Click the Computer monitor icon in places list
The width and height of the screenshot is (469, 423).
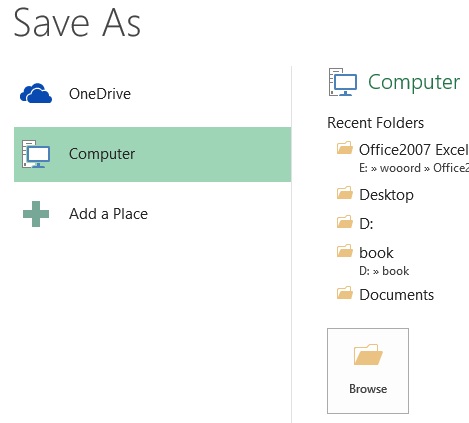(36, 154)
